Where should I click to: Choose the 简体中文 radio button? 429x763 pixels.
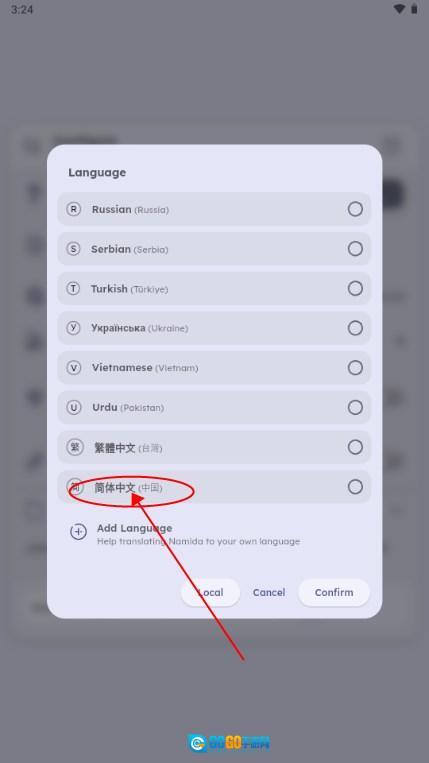pyautogui.click(x=355, y=487)
